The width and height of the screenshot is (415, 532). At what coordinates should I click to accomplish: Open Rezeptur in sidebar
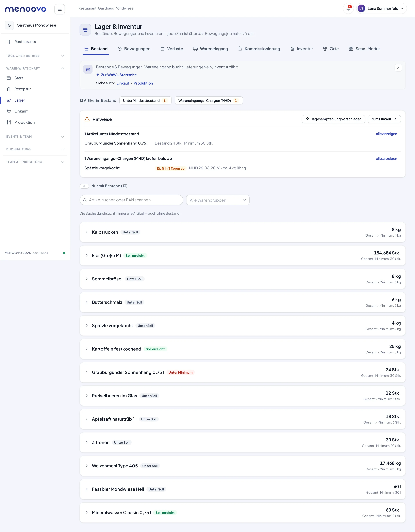click(35, 89)
